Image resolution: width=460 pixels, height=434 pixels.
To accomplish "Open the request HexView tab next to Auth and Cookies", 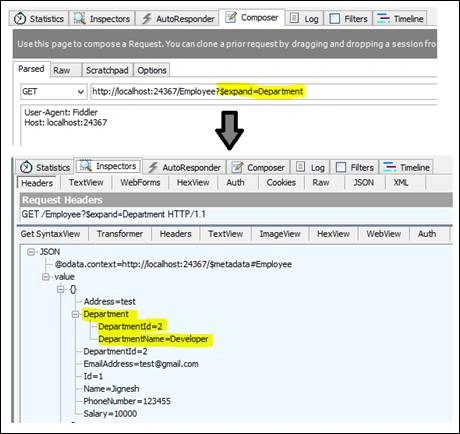I will pos(193,182).
